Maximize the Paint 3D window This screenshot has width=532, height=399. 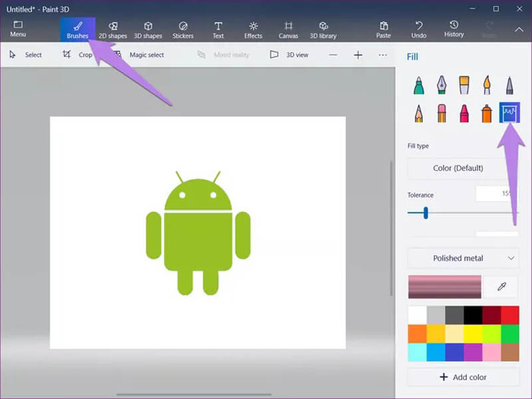click(x=496, y=9)
